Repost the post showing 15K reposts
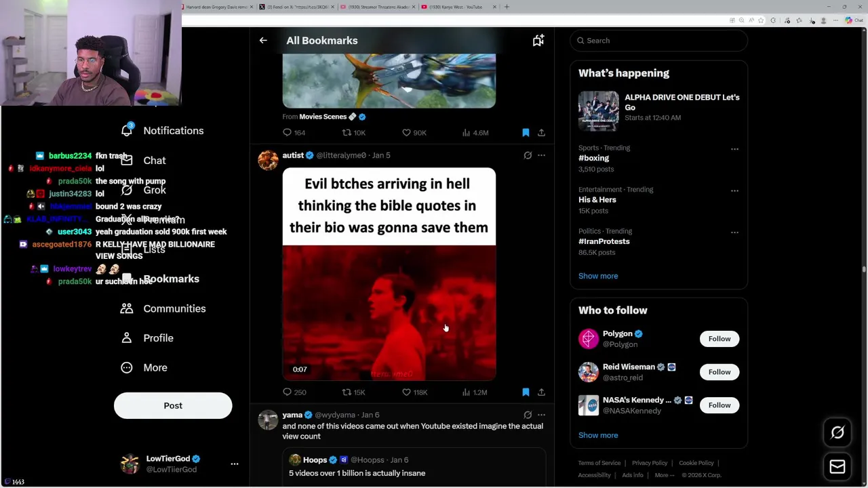The height and width of the screenshot is (488, 868). tap(353, 392)
